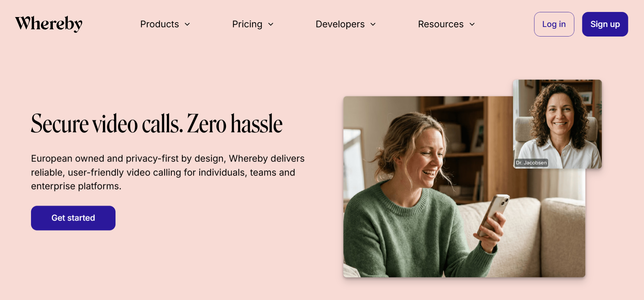This screenshot has width=644, height=300.
Task: Expand the Pricing chevron arrow
Action: pyautogui.click(x=271, y=24)
